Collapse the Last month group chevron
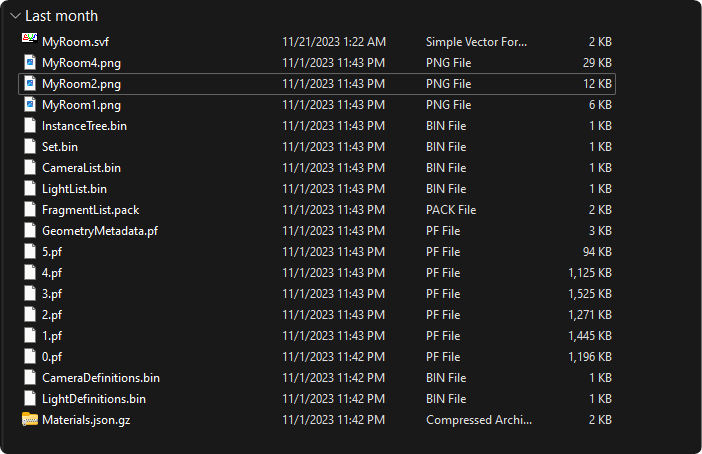702x454 pixels. click(x=13, y=16)
